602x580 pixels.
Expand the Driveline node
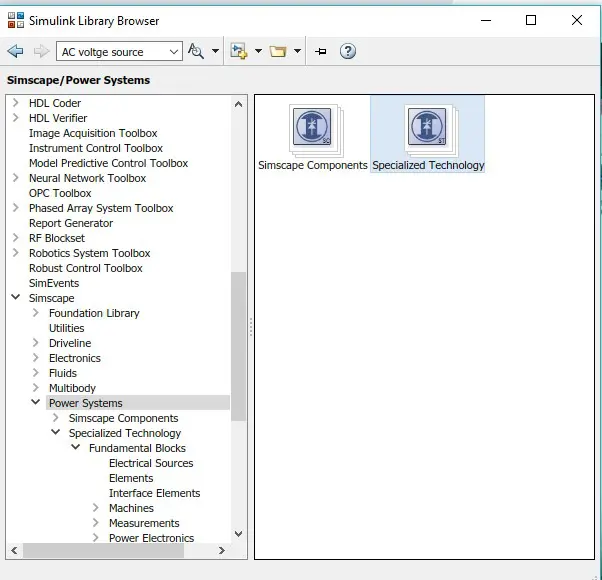tap(35, 342)
